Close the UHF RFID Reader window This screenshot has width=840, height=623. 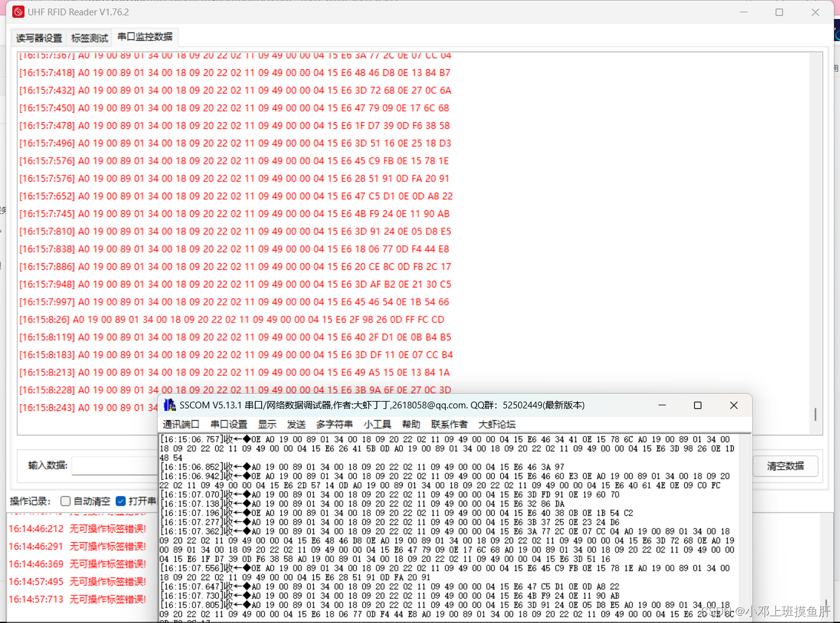click(x=815, y=12)
